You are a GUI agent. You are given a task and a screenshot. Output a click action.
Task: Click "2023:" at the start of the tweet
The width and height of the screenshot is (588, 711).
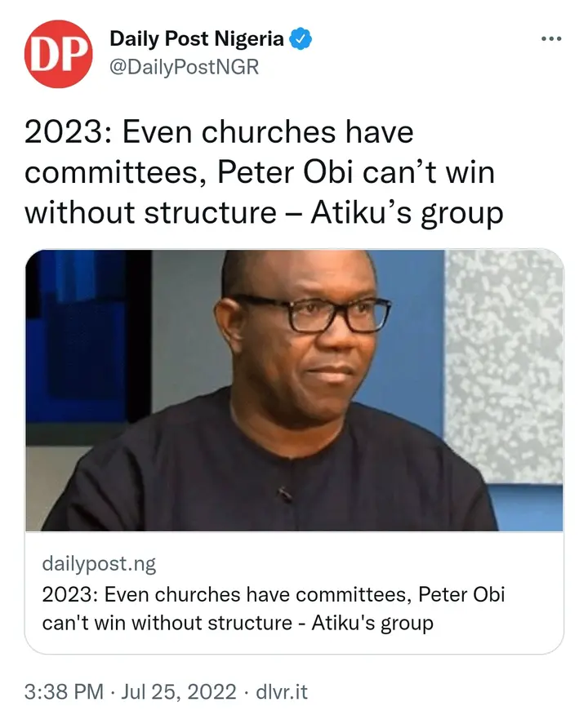(x=64, y=133)
